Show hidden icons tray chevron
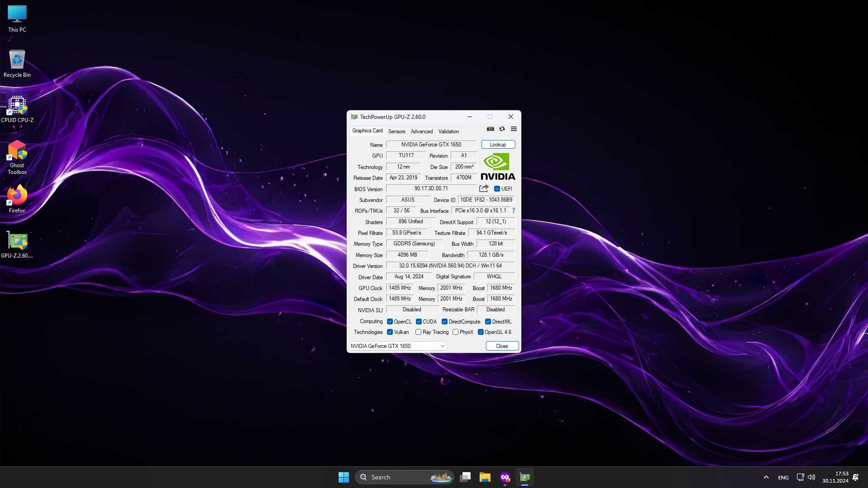868x488 pixels. coord(766,477)
